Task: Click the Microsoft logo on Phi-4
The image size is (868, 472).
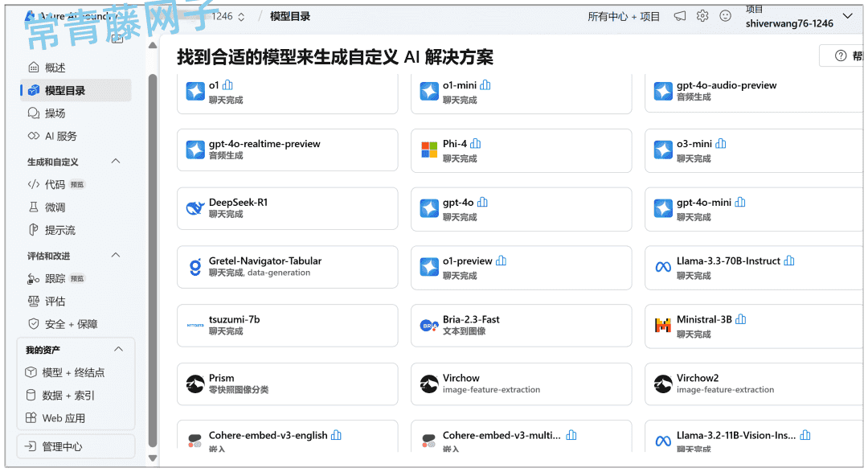Action: 429,150
